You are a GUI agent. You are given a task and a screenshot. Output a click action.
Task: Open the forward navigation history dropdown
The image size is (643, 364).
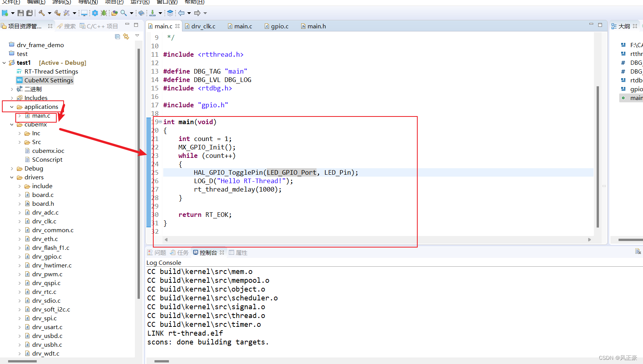[x=205, y=13]
